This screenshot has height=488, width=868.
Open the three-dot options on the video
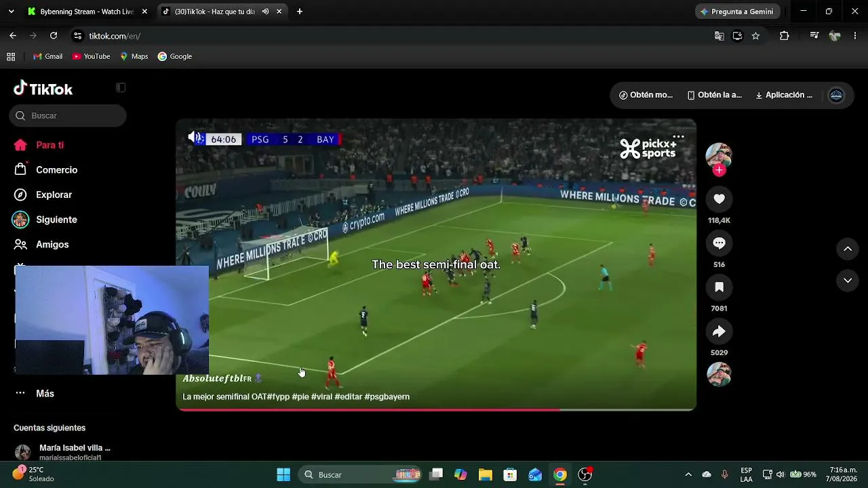(678, 137)
